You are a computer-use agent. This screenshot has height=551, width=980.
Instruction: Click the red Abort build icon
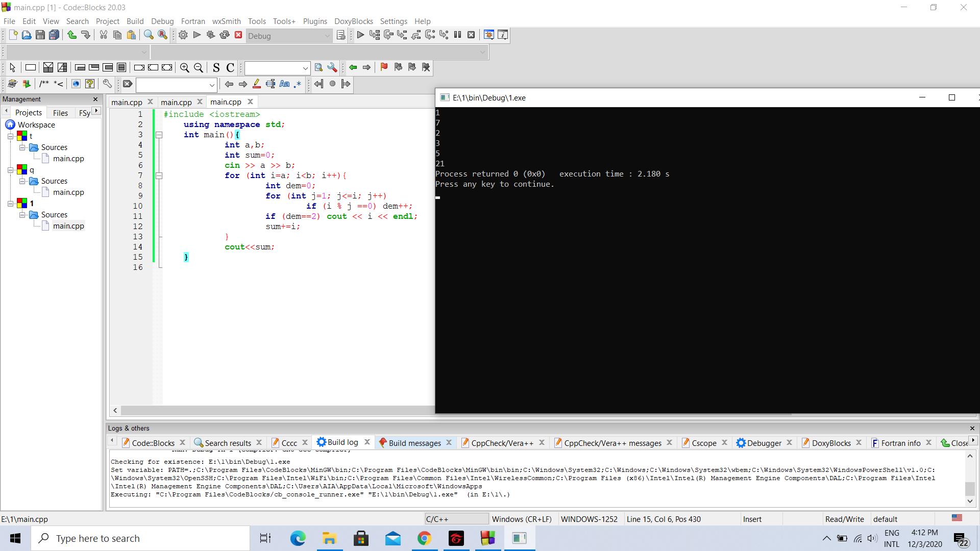coord(238,35)
